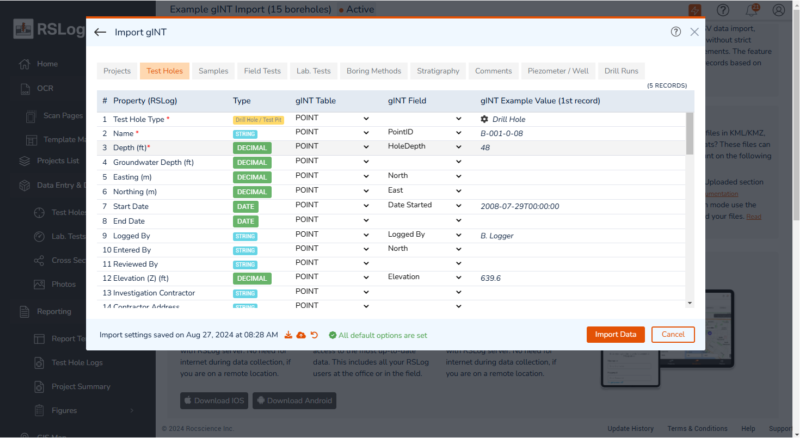This screenshot has width=800, height=438.
Task: Open Reporting sidebar icon
Action: pyautogui.click(x=24, y=311)
